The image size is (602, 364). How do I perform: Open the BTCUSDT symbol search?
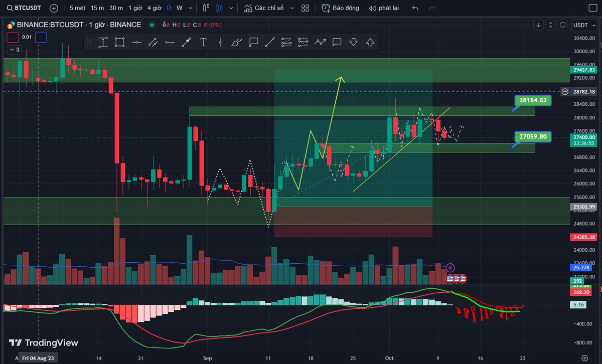24,8
